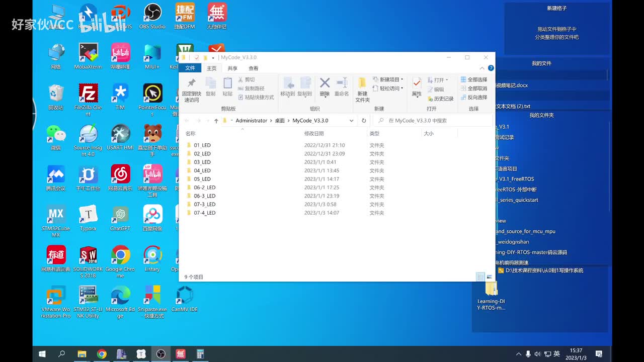Click History (历史记录) in the ribbon
644x362 pixels.
(x=440, y=99)
